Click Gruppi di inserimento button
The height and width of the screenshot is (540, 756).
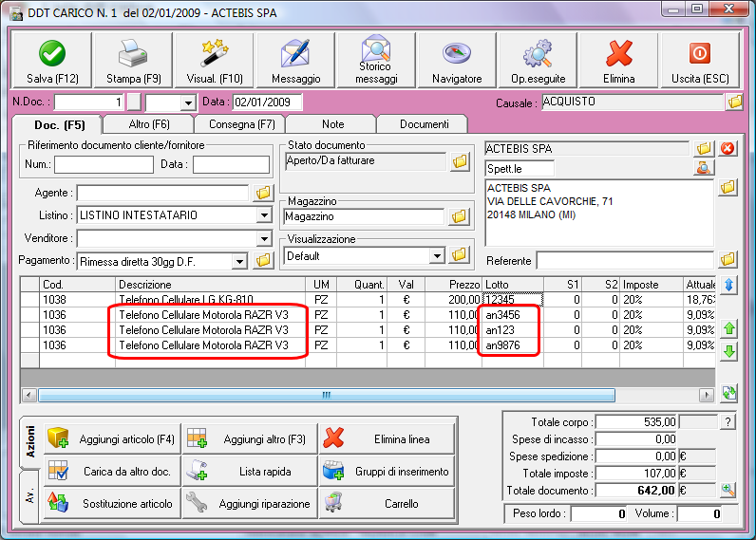coord(387,472)
